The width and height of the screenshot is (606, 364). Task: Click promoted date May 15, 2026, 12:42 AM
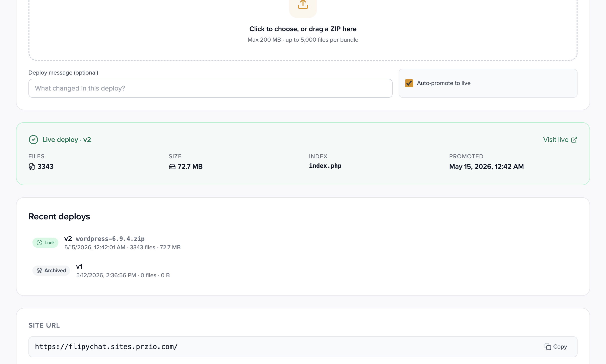(486, 167)
